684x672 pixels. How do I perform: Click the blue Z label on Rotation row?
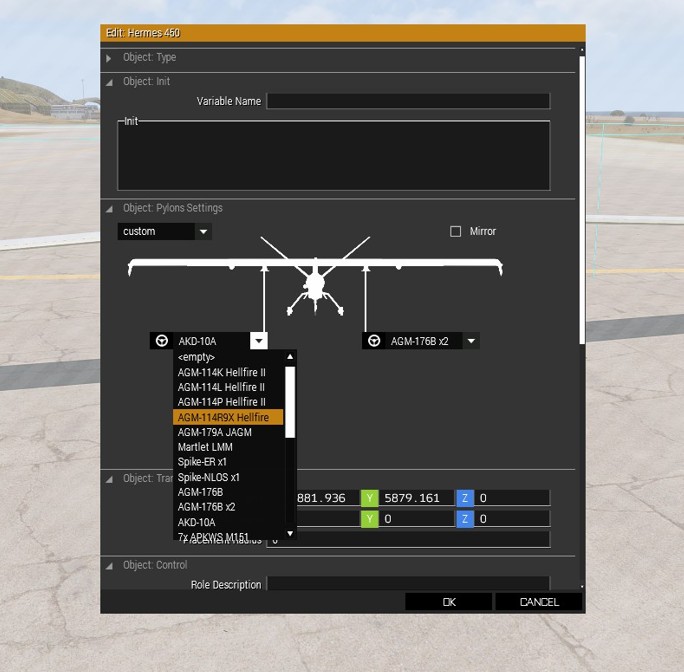465,519
